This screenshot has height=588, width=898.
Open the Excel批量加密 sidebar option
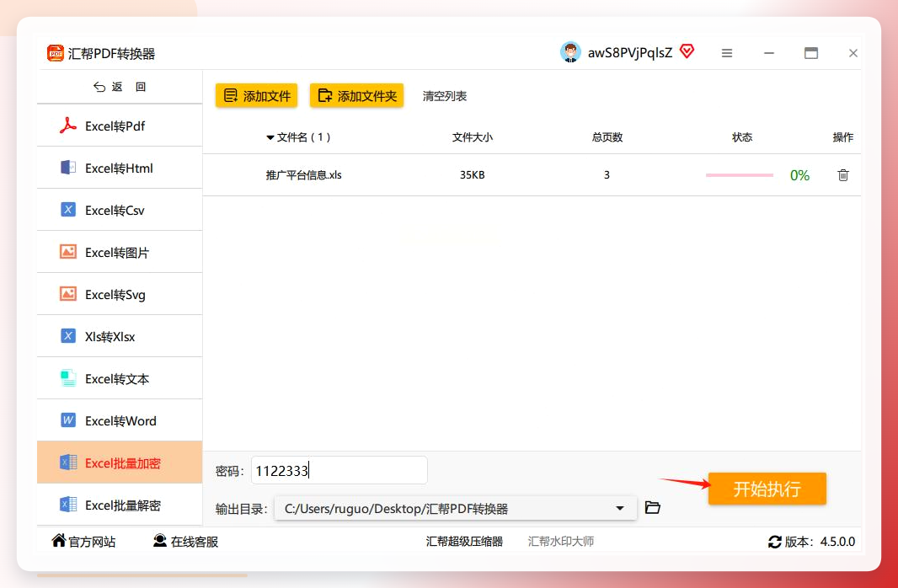coord(120,462)
